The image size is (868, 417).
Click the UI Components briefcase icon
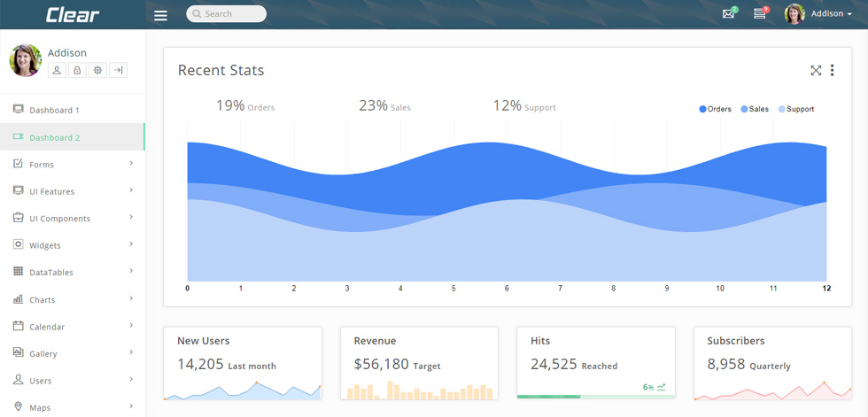[19, 217]
